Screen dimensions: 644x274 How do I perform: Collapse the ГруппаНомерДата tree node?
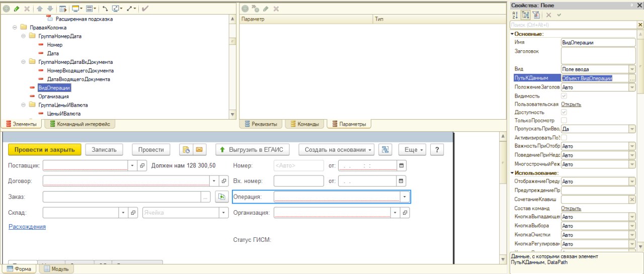pos(24,36)
